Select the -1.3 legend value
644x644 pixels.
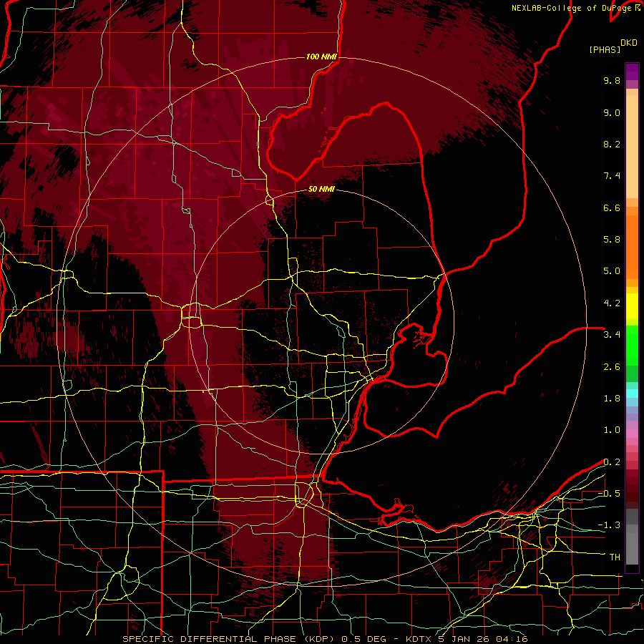click(609, 525)
